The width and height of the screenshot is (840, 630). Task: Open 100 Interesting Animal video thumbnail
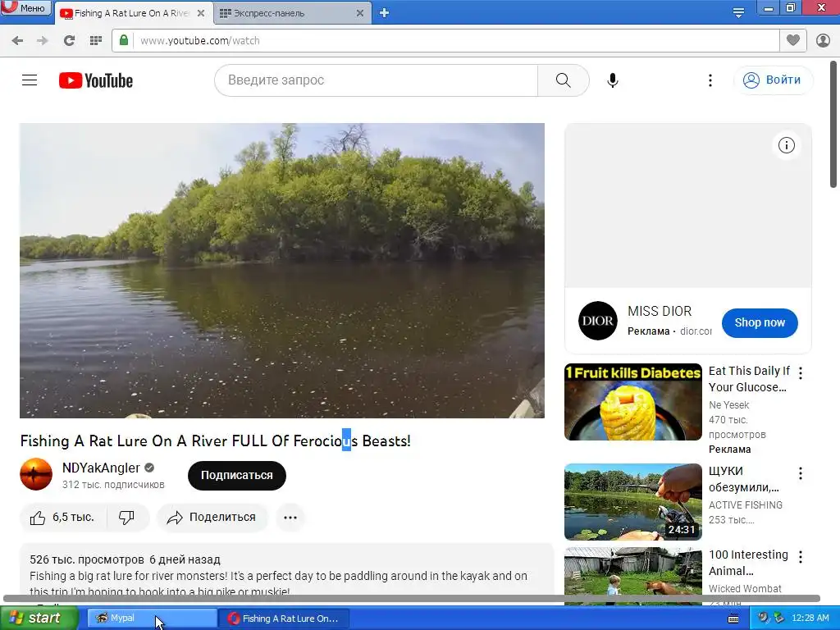coord(632,576)
